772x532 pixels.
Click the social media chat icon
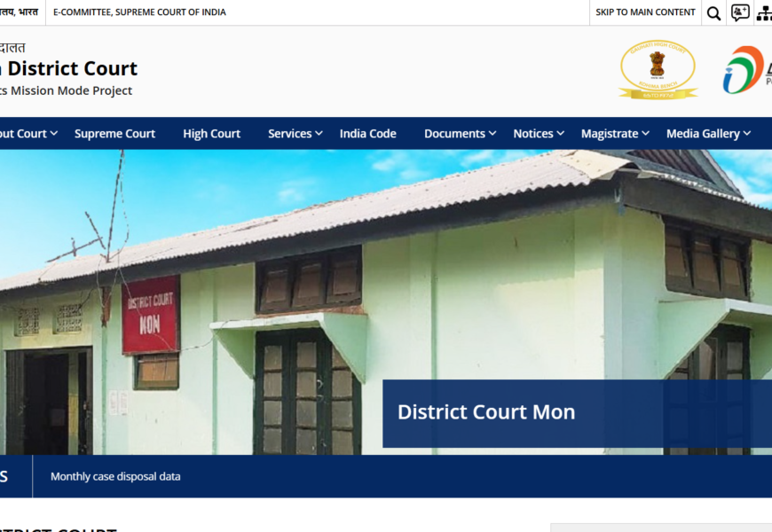(740, 13)
